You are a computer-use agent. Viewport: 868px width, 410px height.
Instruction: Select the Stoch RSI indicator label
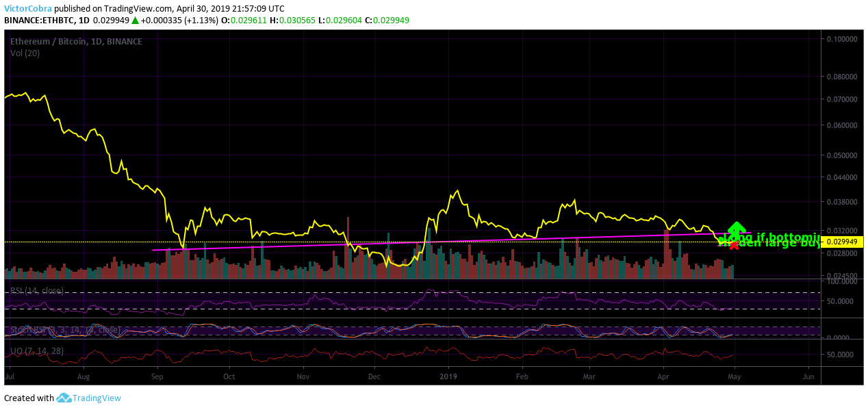coord(65,330)
